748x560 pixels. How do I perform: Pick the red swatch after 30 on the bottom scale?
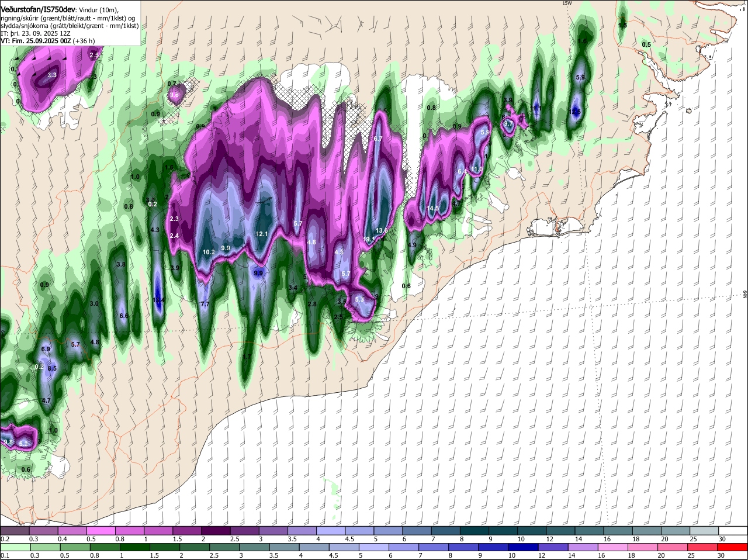coord(733,547)
